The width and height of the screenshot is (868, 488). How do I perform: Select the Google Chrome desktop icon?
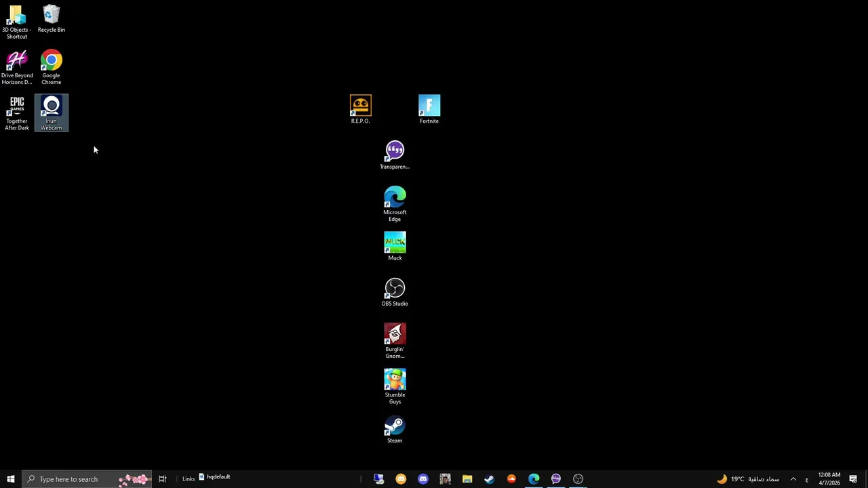tap(52, 67)
